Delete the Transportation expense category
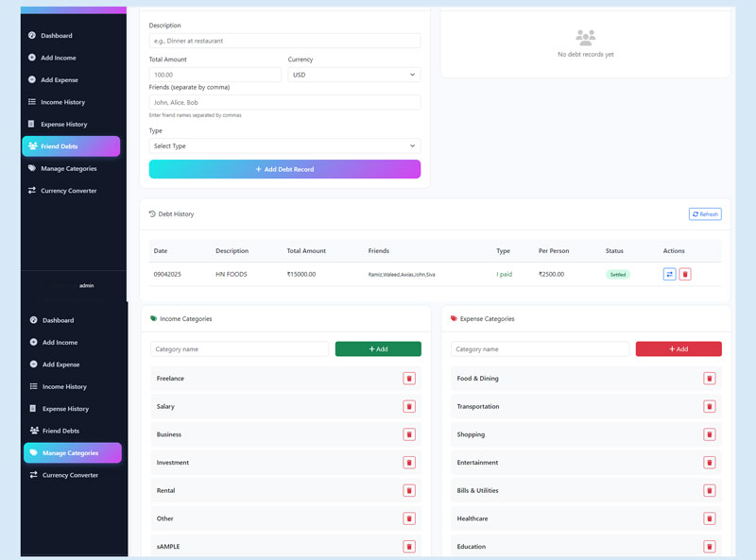 click(709, 407)
